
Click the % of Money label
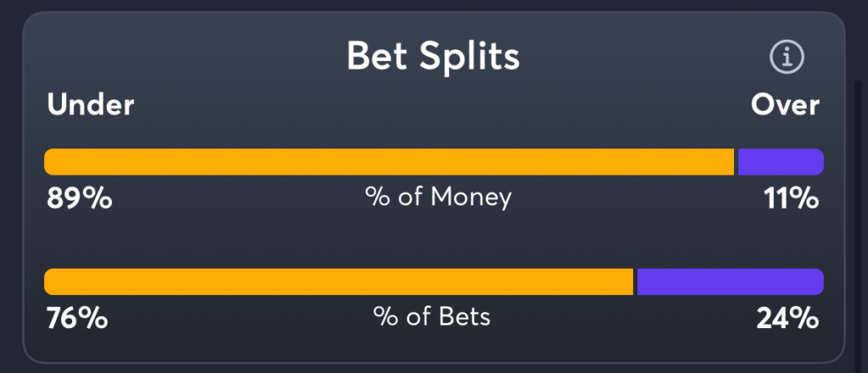[438, 198]
